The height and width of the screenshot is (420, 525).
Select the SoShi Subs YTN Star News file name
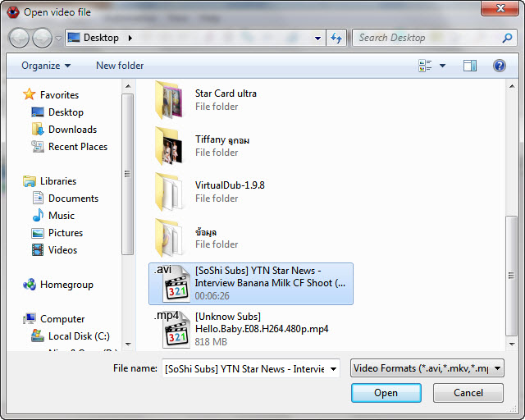[x=270, y=276]
